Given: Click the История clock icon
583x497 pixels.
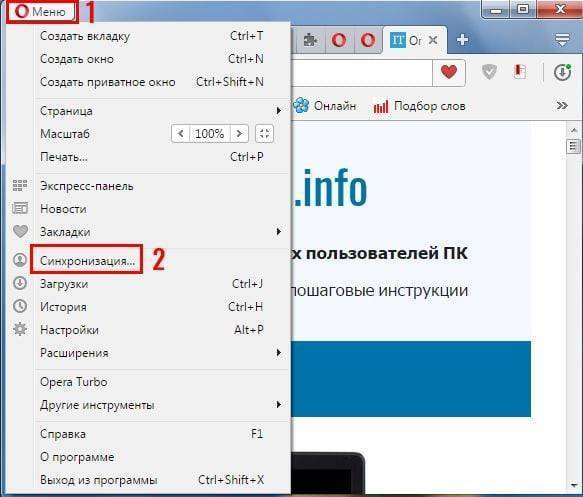Looking at the screenshot, I should pyautogui.click(x=20, y=306).
